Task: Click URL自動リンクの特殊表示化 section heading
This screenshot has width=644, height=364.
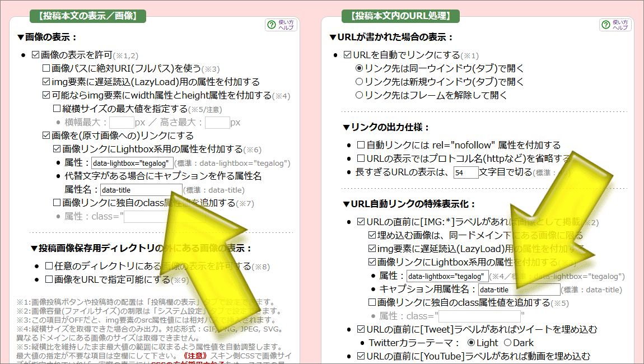Action: point(409,204)
